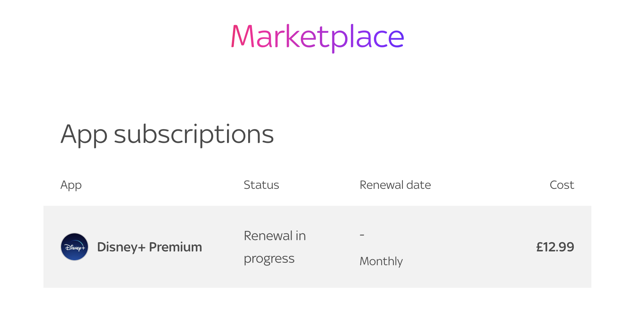The width and height of the screenshot is (644, 326).
Task: Select the Status column header
Action: click(x=261, y=185)
